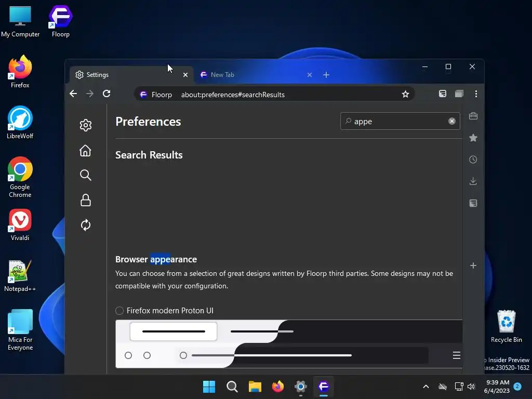Go back to previous page
This screenshot has height=399, width=532.
point(73,94)
